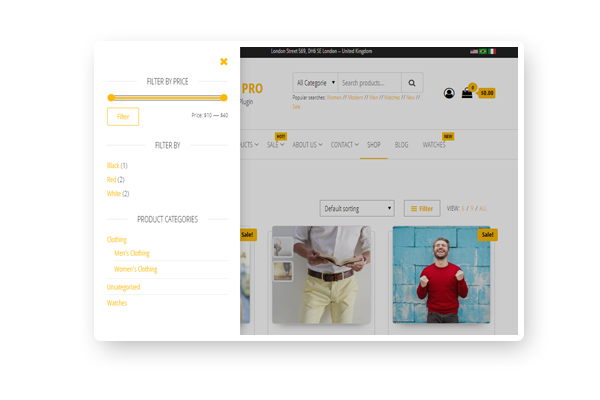Open the WATCHES menu item
Screen dimensions: 600x400
(x=434, y=145)
